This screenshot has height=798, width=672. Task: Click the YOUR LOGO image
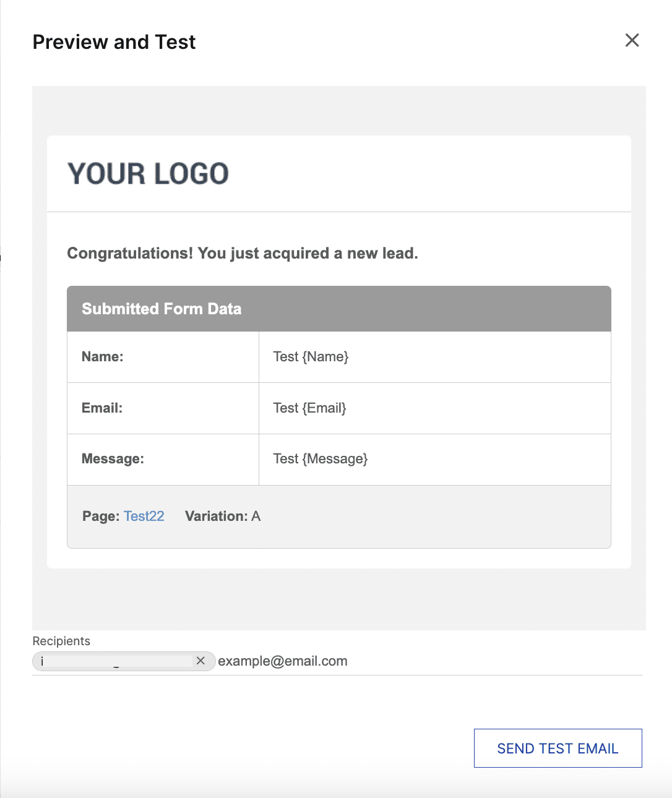point(148,174)
